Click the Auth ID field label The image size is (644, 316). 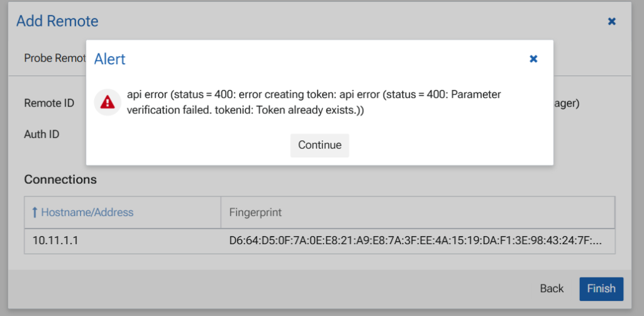(x=42, y=134)
